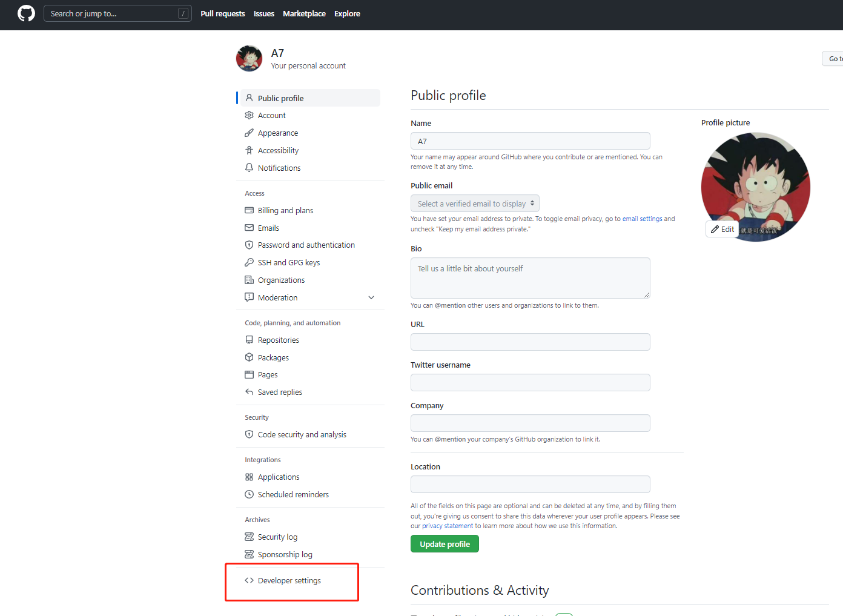Click the bell icon beside Notifications
The image size is (843, 616).
pos(249,168)
